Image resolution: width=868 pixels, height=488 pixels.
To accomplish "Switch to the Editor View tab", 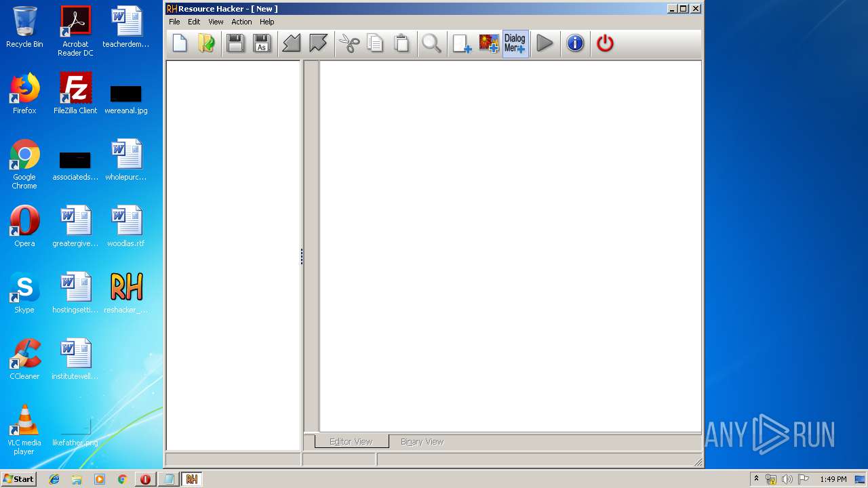I will click(351, 442).
